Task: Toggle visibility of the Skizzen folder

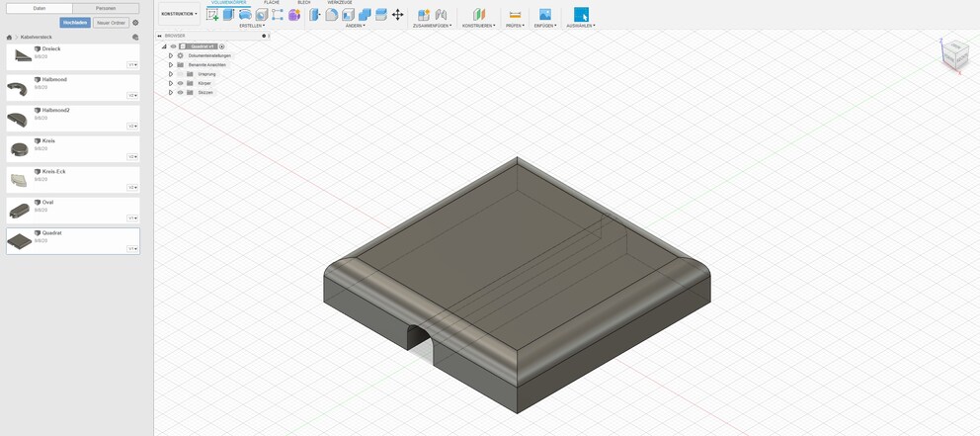Action: point(180,93)
